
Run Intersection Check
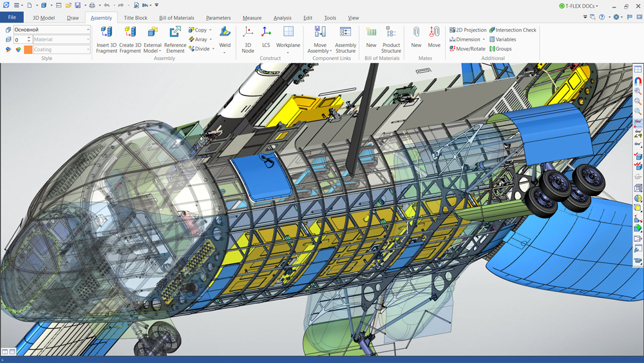tap(513, 30)
